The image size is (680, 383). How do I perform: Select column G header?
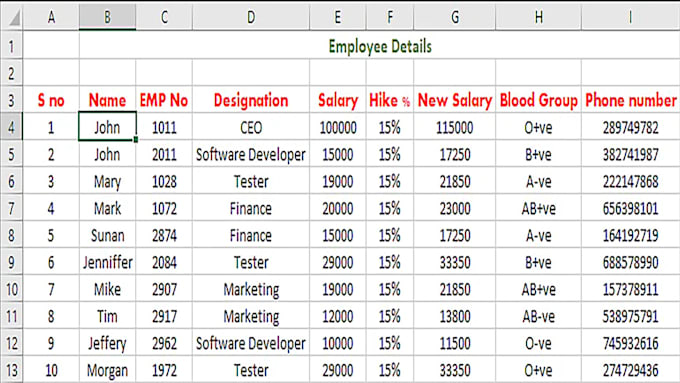pos(454,17)
